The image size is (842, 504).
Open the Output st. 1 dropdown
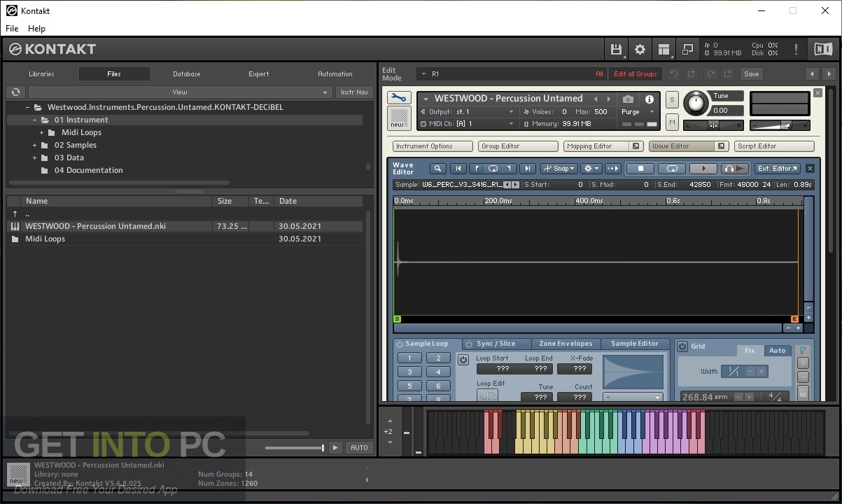pyautogui.click(x=468, y=112)
